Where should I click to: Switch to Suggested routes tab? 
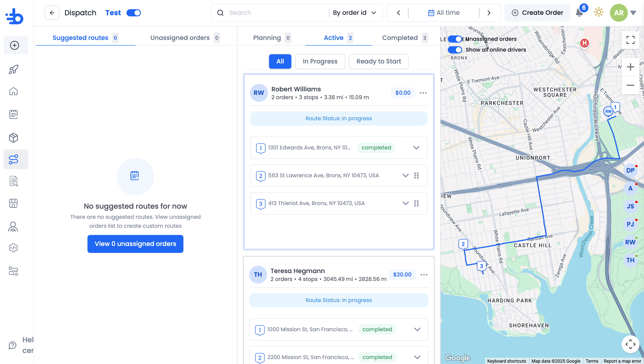(x=85, y=38)
